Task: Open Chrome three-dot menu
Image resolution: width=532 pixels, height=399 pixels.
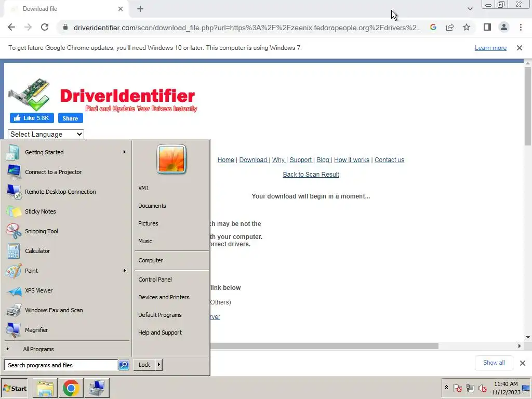Action: pyautogui.click(x=521, y=27)
